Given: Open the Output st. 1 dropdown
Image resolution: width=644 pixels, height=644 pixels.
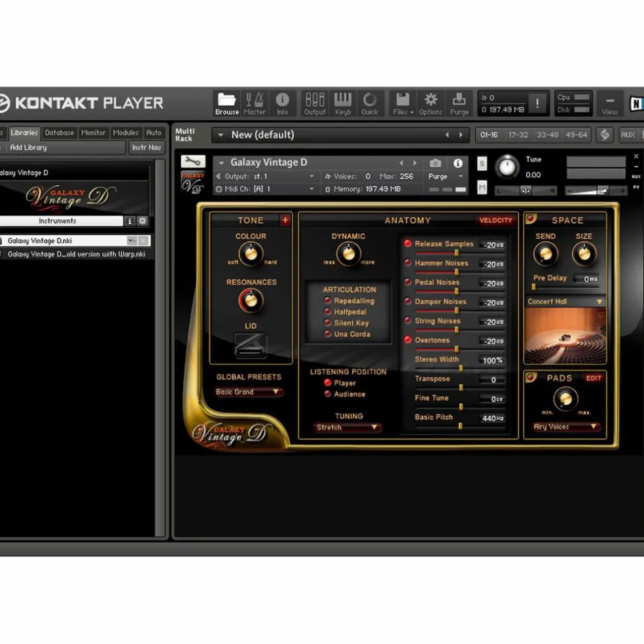Looking at the screenshot, I should coord(265,176).
